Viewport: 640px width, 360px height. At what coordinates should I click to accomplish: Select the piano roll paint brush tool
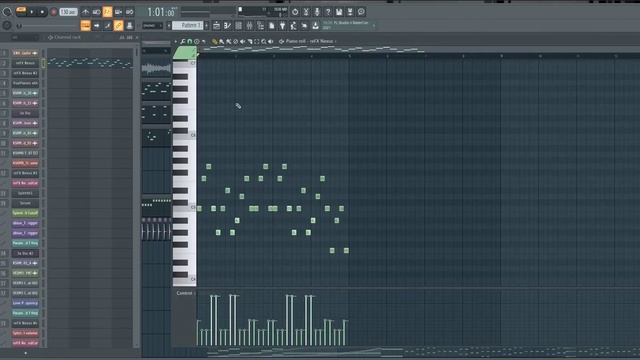click(221, 41)
